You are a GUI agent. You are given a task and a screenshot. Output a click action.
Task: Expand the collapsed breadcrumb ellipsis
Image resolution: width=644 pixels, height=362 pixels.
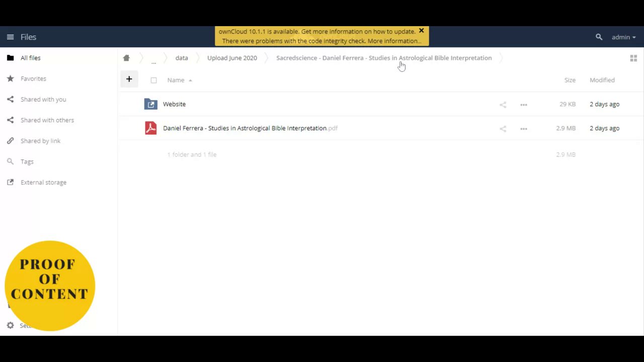pos(153,61)
